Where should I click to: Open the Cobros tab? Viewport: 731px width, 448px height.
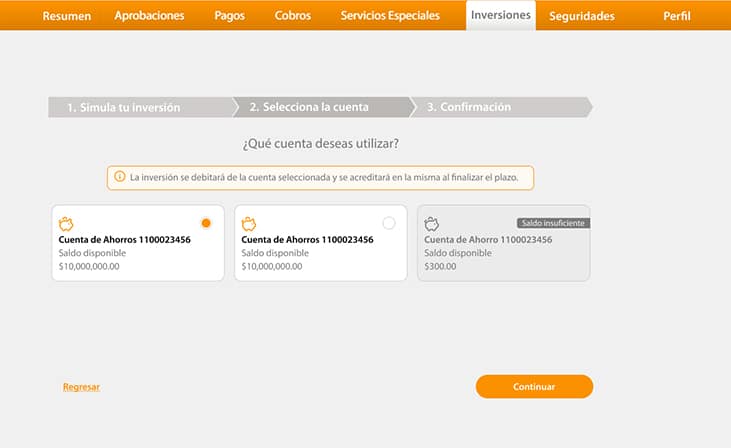pos(292,16)
